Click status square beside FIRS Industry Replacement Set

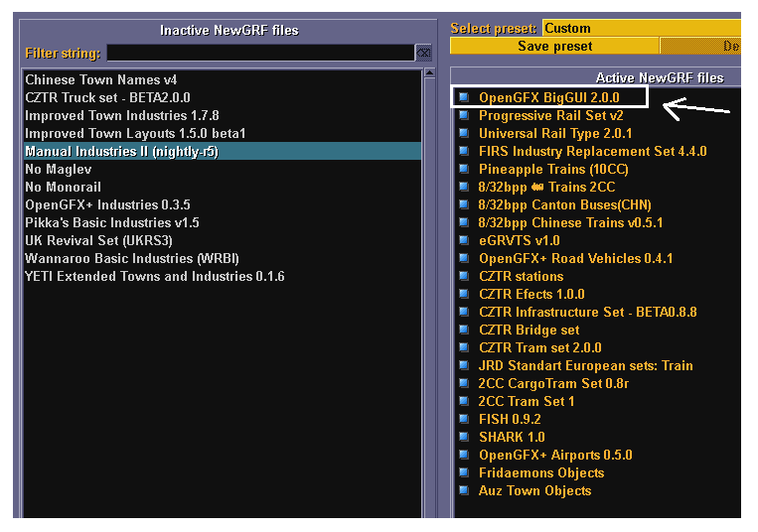tap(464, 151)
